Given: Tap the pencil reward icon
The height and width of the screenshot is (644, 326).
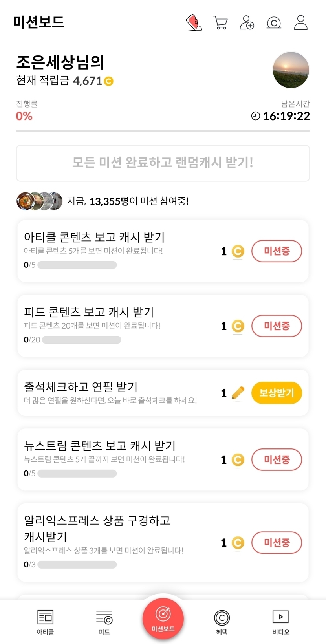Looking at the screenshot, I should 238,393.
